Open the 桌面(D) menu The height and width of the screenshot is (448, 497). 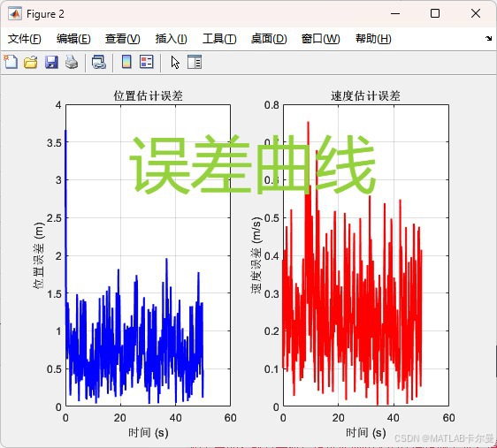coord(269,39)
